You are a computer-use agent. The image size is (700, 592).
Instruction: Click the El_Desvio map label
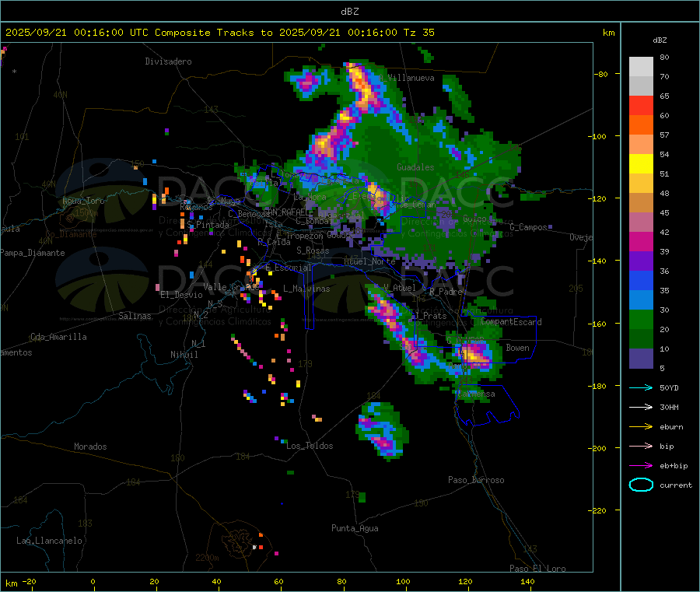click(181, 295)
